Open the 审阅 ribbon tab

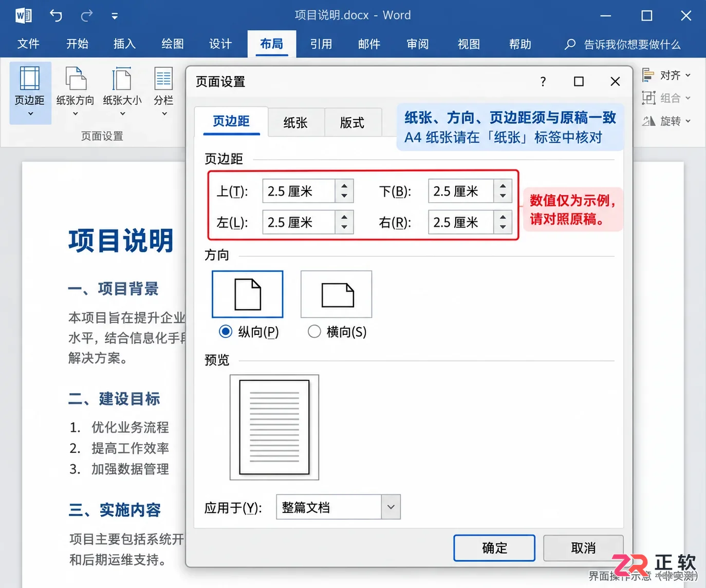click(418, 44)
